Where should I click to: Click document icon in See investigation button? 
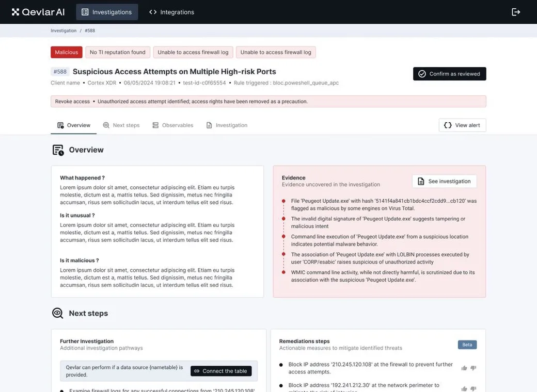click(421, 181)
